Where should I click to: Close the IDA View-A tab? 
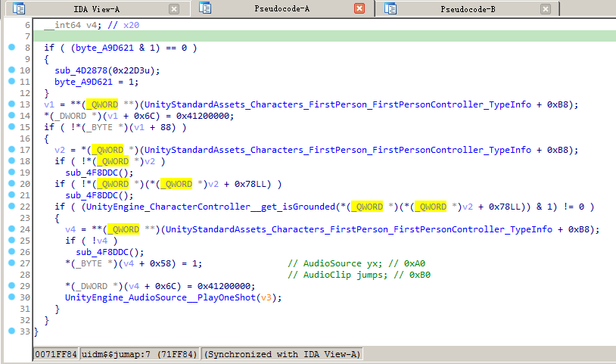coord(174,9)
